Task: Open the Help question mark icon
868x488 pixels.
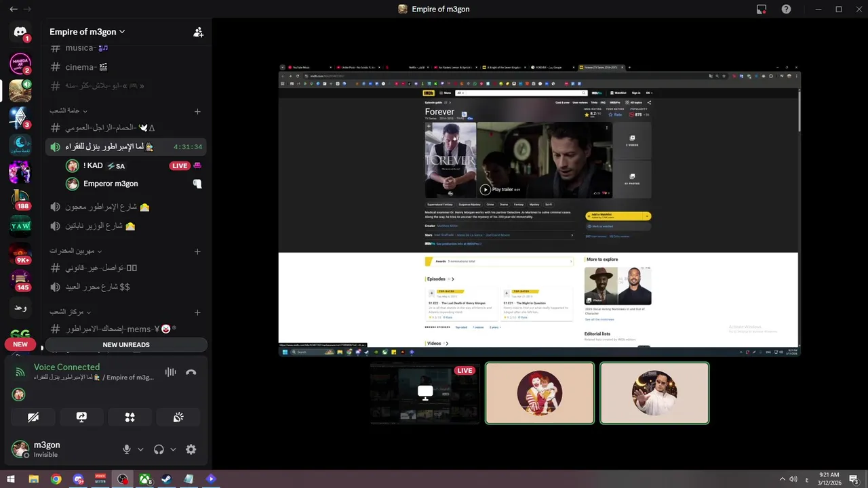Action: 786,9
